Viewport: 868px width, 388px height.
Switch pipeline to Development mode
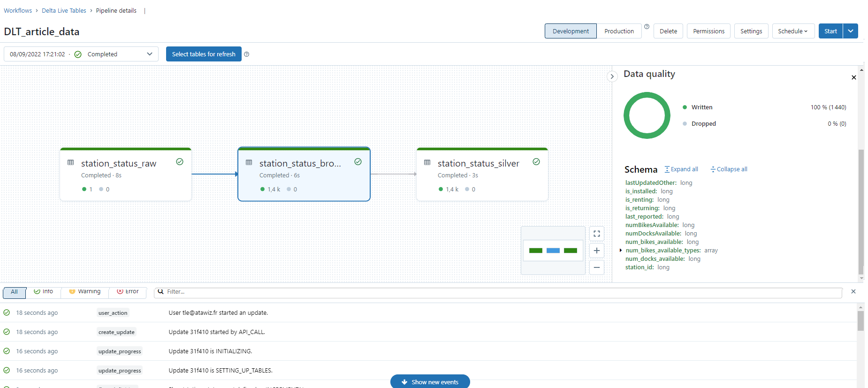[x=571, y=31]
